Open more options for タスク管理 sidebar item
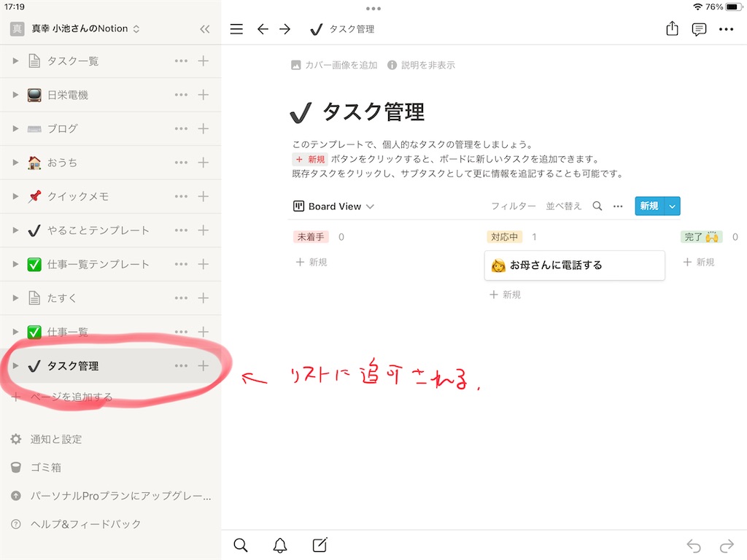 point(181,366)
